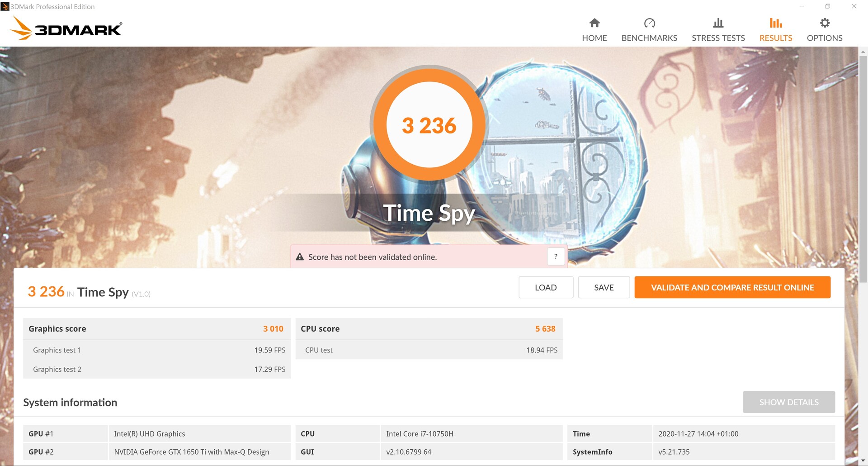868x466 pixels.
Task: Click the large Time Spy banner title
Action: point(429,213)
